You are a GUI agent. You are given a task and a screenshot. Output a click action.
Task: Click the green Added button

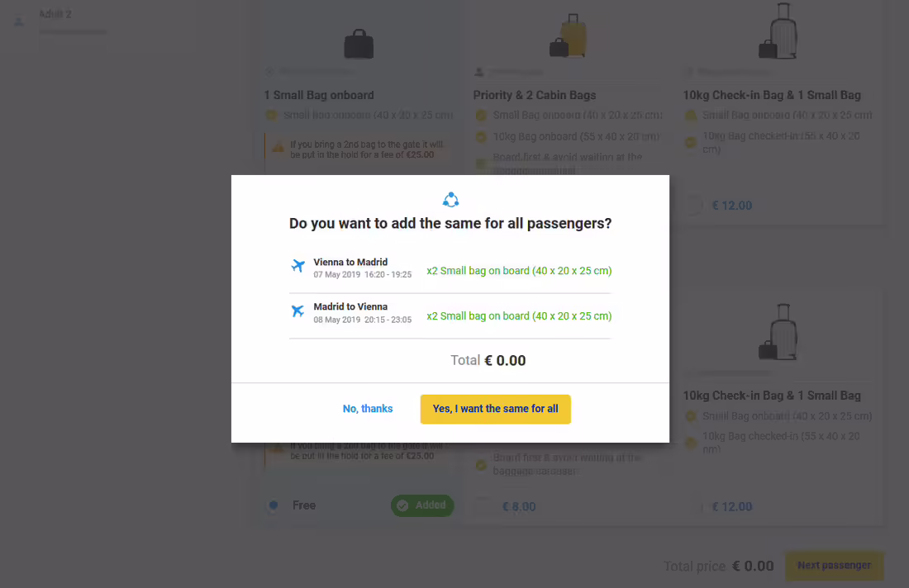pyautogui.click(x=422, y=505)
